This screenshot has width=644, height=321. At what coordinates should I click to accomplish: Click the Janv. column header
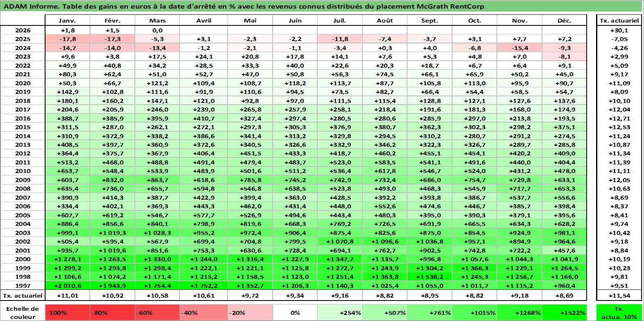tap(68, 20)
